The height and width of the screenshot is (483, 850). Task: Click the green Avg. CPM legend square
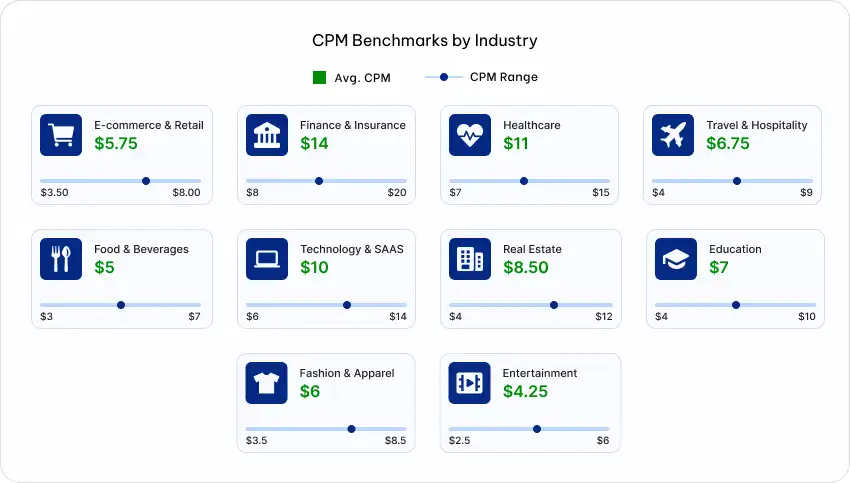[319, 78]
